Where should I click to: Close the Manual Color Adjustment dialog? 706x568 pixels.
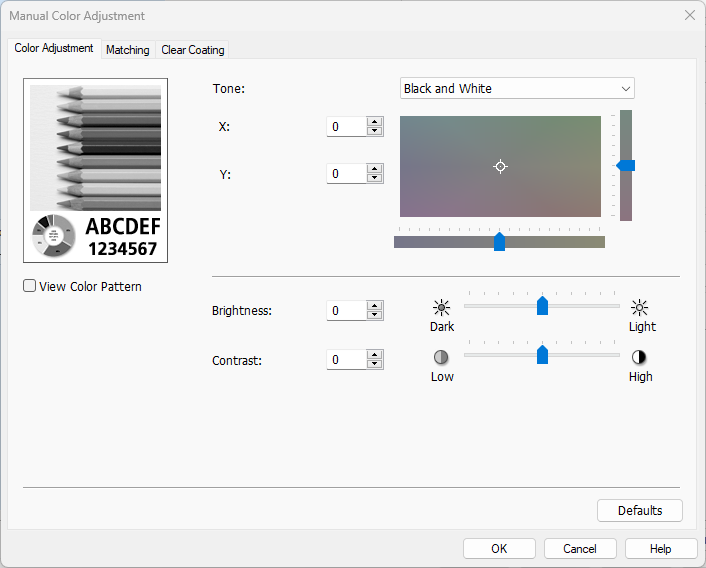[689, 16]
